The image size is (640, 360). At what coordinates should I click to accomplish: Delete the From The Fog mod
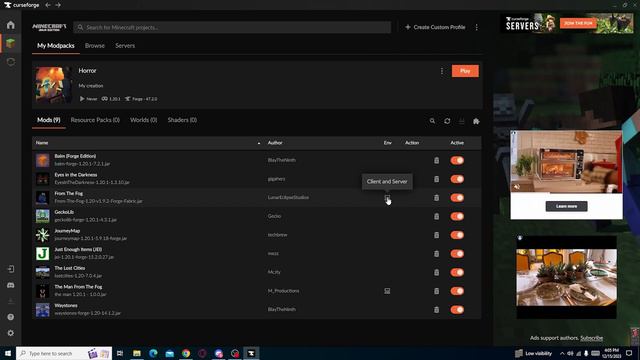pyautogui.click(x=436, y=198)
